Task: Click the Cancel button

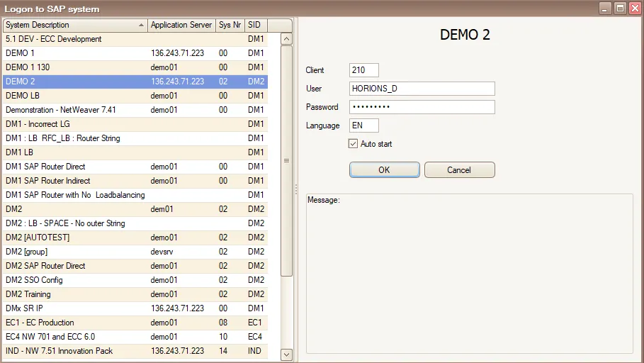Action: tap(460, 169)
